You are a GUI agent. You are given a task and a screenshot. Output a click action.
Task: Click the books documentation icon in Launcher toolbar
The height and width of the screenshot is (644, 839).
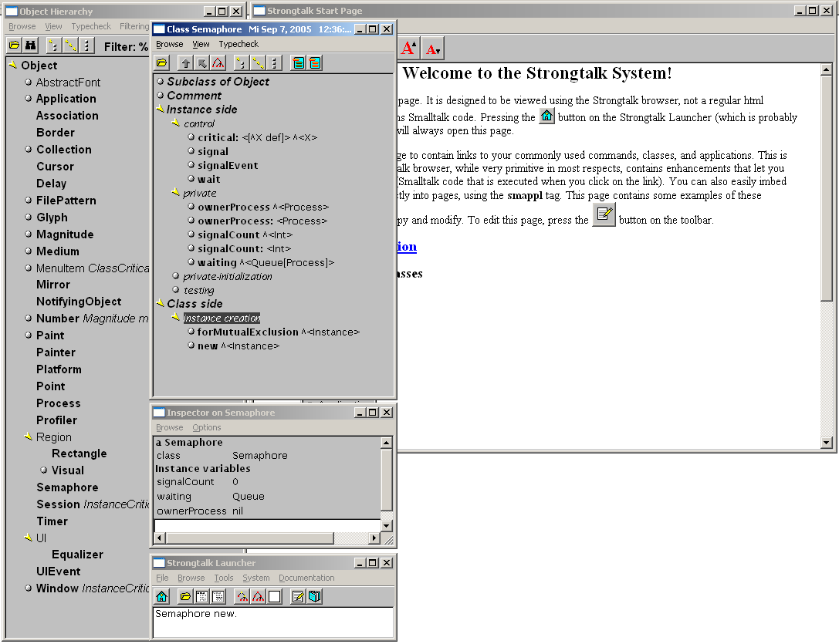(x=315, y=596)
